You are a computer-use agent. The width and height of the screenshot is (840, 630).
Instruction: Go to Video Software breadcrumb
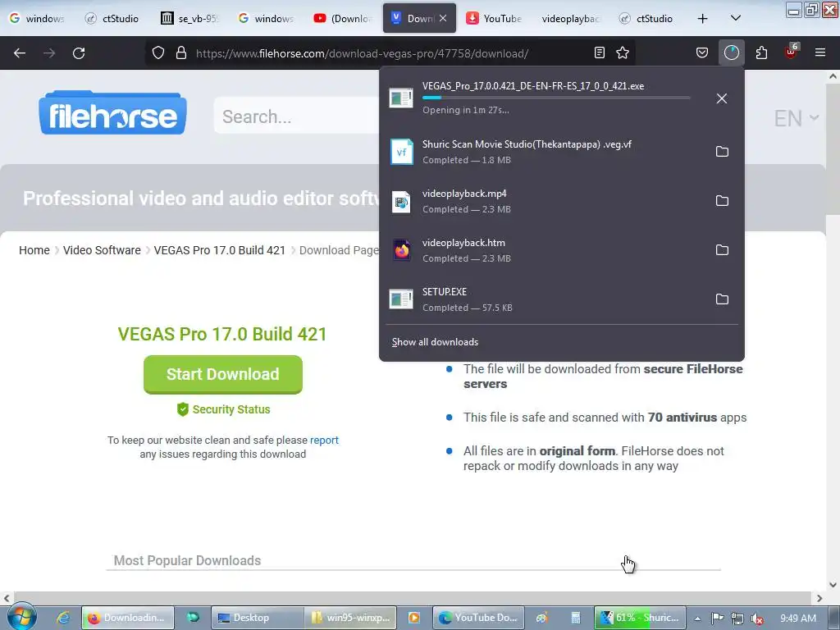(102, 250)
